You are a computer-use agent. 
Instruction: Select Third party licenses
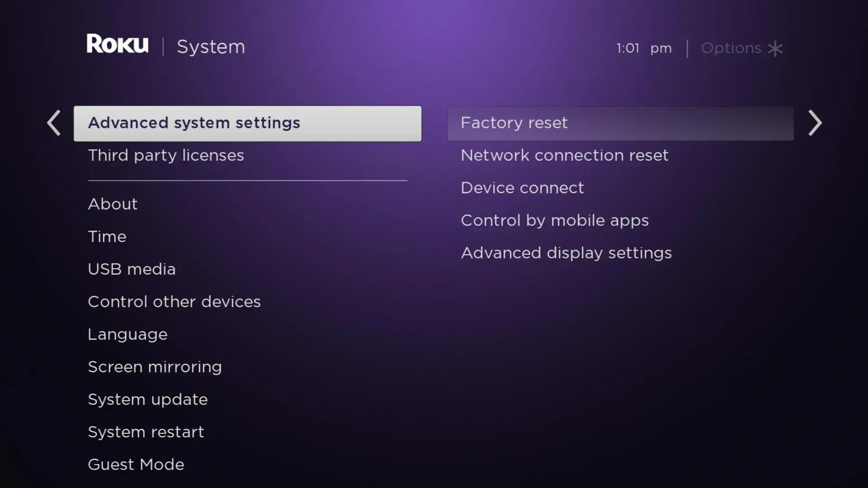(x=166, y=155)
